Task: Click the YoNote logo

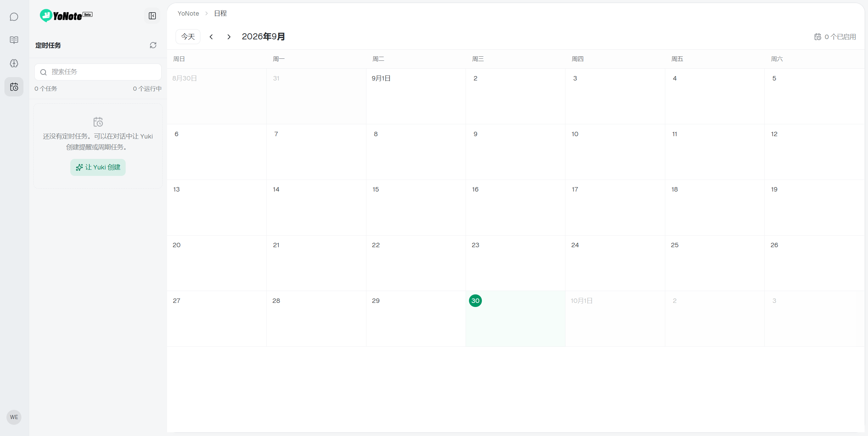Action: tap(66, 16)
